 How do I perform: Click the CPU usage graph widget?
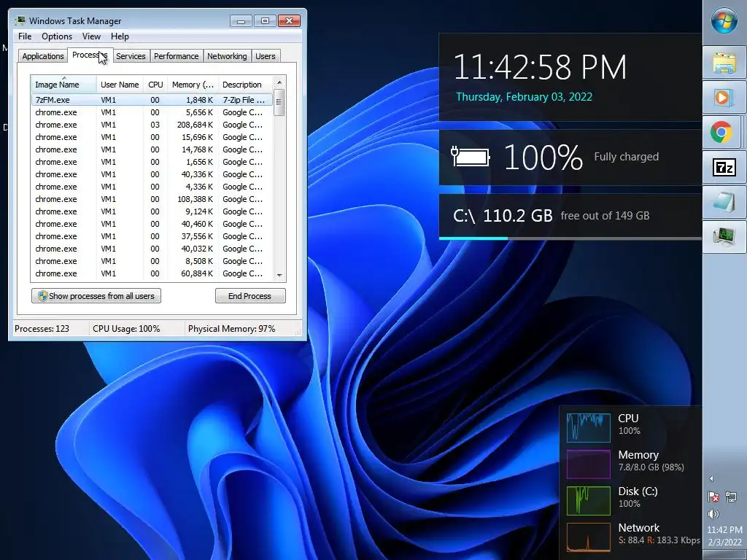589,427
